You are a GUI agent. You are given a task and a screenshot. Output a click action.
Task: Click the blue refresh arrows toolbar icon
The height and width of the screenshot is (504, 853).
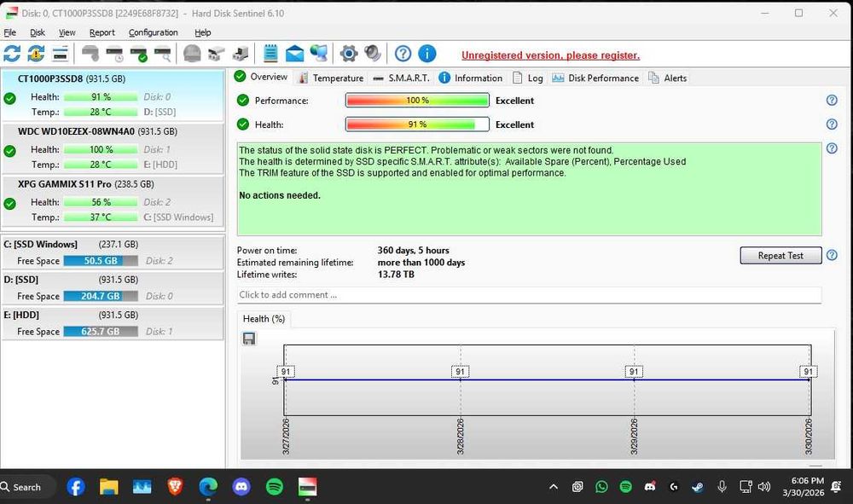(12, 53)
